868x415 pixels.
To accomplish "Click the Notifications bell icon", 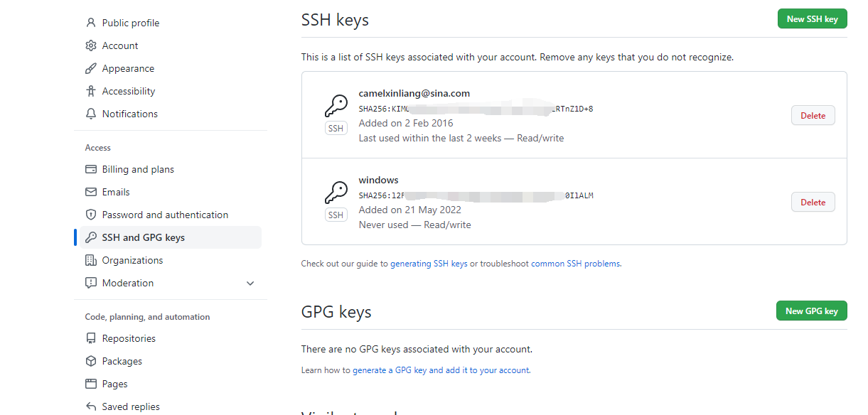I will click(x=91, y=114).
